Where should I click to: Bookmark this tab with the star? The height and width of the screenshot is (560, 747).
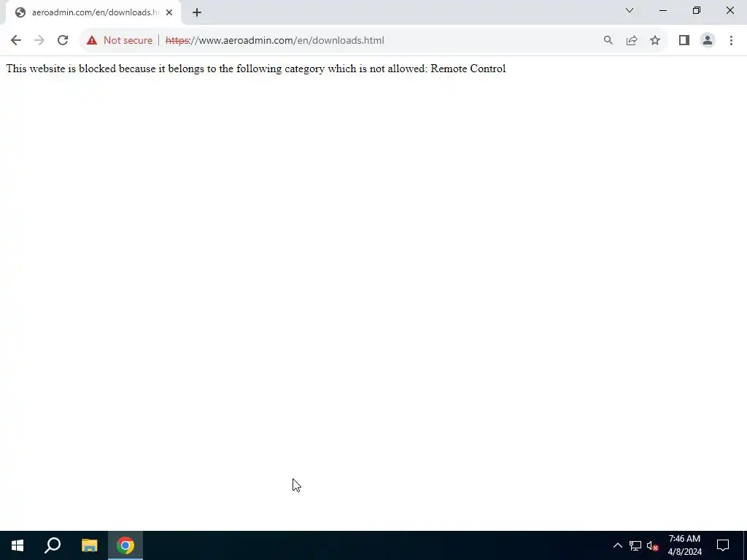(655, 41)
